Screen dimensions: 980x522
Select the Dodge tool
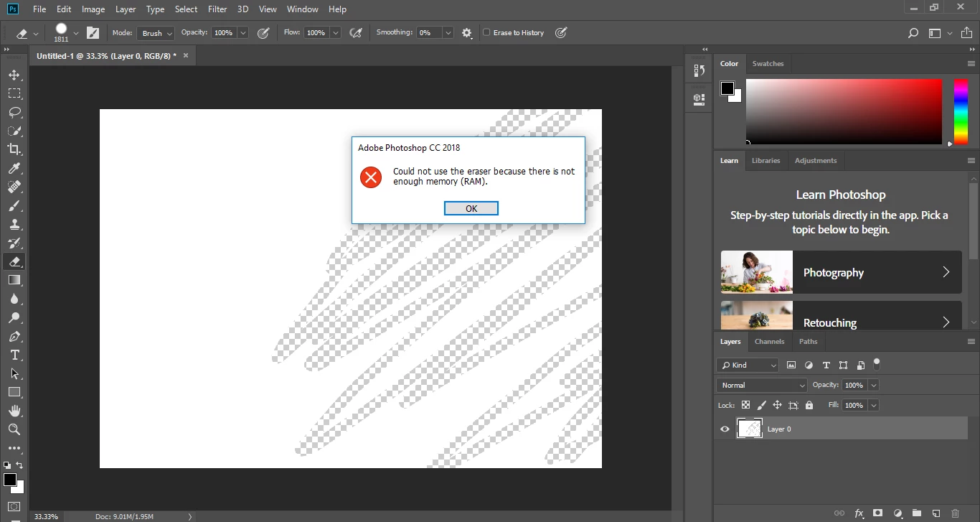14,317
